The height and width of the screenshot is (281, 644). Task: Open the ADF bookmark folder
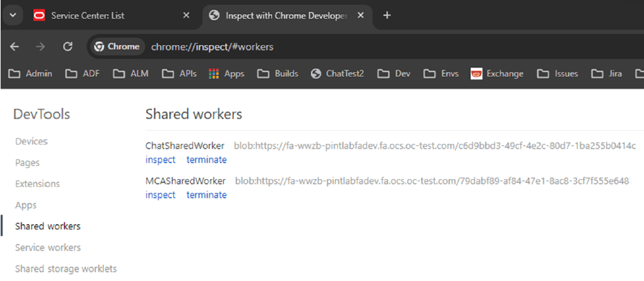[x=83, y=74]
